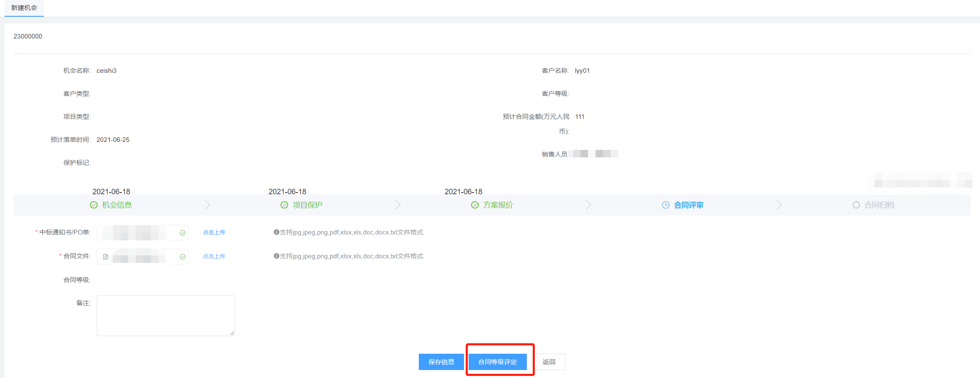Image resolution: width=980 pixels, height=378 pixels.
Task: Click success checkmark in 中标通知书/PO单 file field
Action: point(183,233)
